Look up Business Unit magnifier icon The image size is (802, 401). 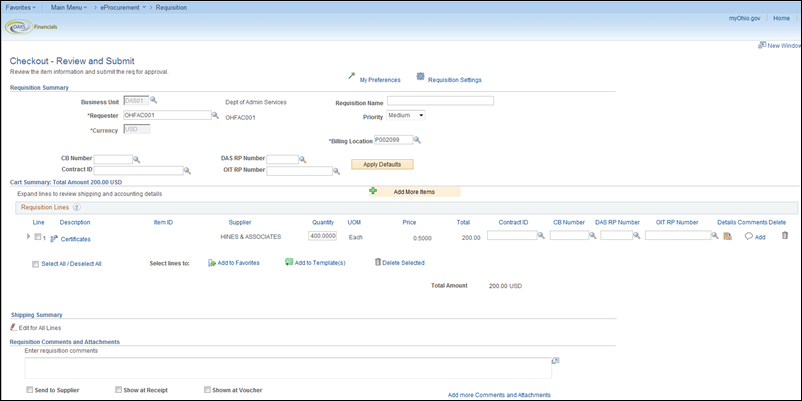[x=153, y=101]
